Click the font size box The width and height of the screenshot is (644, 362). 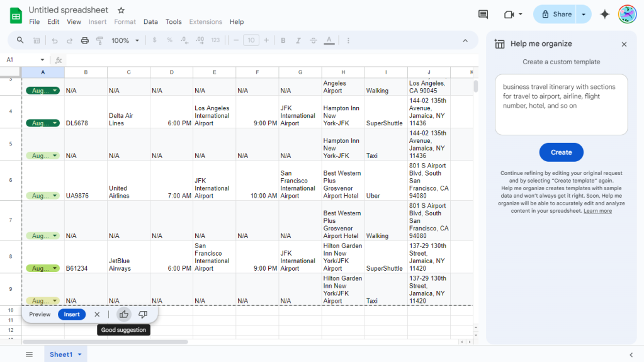click(x=251, y=40)
